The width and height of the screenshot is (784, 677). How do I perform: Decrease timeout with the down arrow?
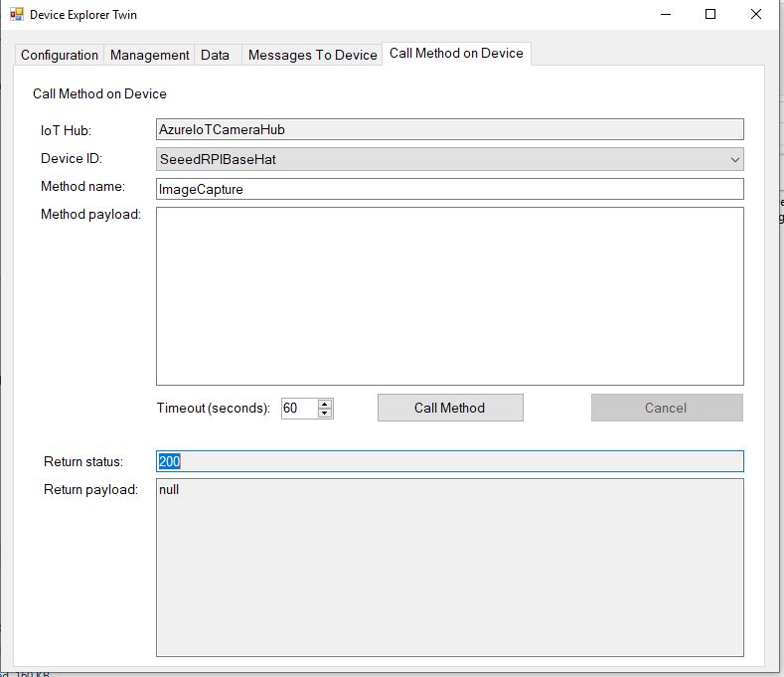pos(325,414)
